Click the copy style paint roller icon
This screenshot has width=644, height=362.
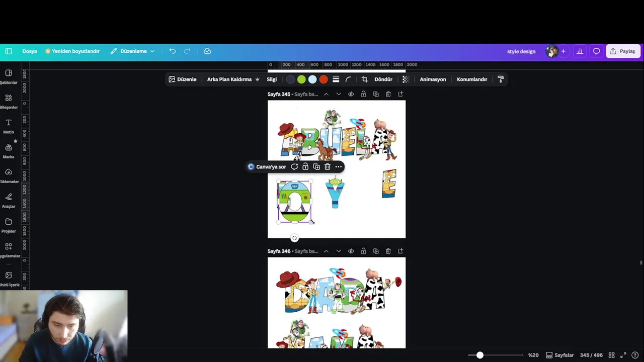[501, 79]
